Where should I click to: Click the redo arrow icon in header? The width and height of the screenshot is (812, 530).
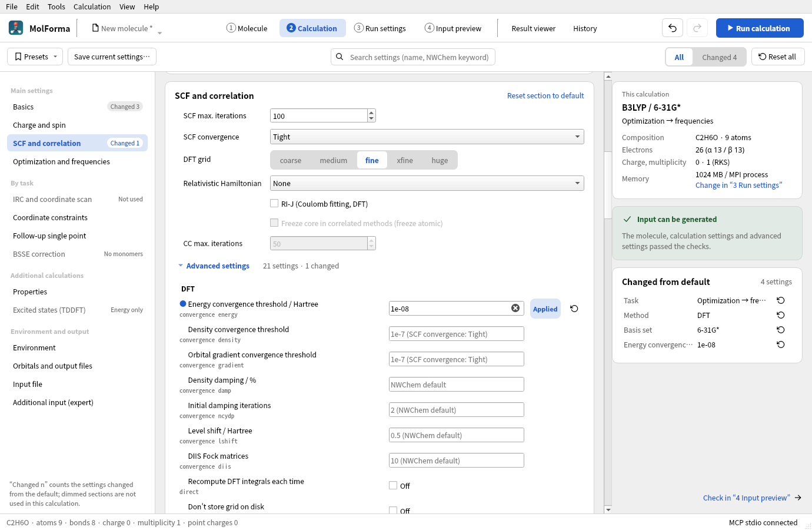tap(697, 28)
